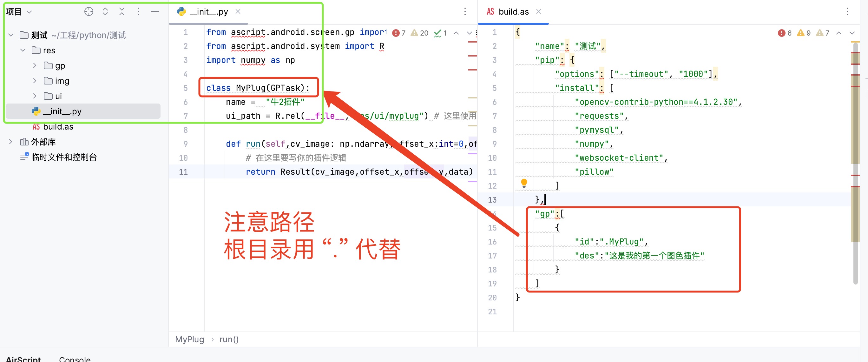
Task: Click the "opencv-contrib-python==4.1.2.30" string
Action: pyautogui.click(x=656, y=102)
